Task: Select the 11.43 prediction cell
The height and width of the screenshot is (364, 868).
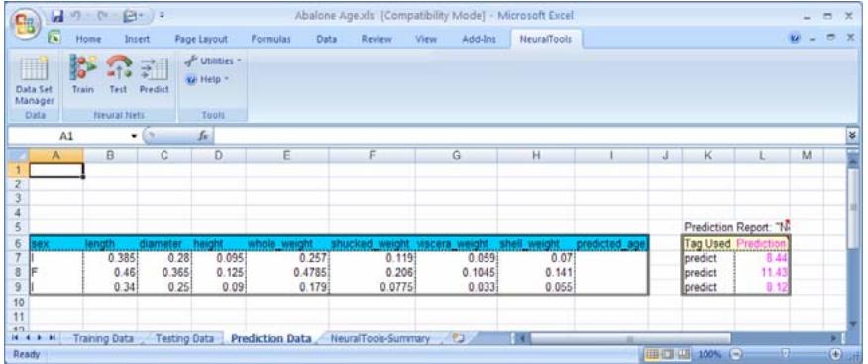Action: point(762,272)
